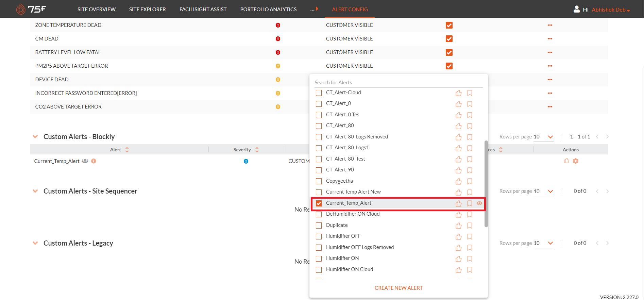Toggle the eye icon on the Current_Temp_Alert row
The height and width of the screenshot is (300, 644).
coord(479,203)
